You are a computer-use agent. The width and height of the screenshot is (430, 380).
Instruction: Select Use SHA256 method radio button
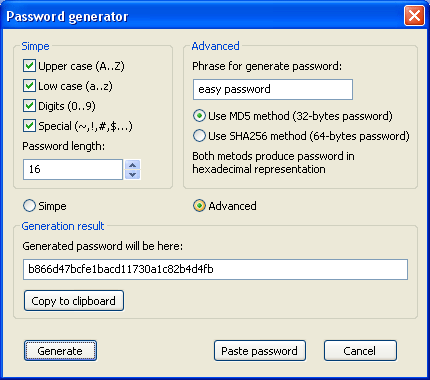[x=199, y=136]
